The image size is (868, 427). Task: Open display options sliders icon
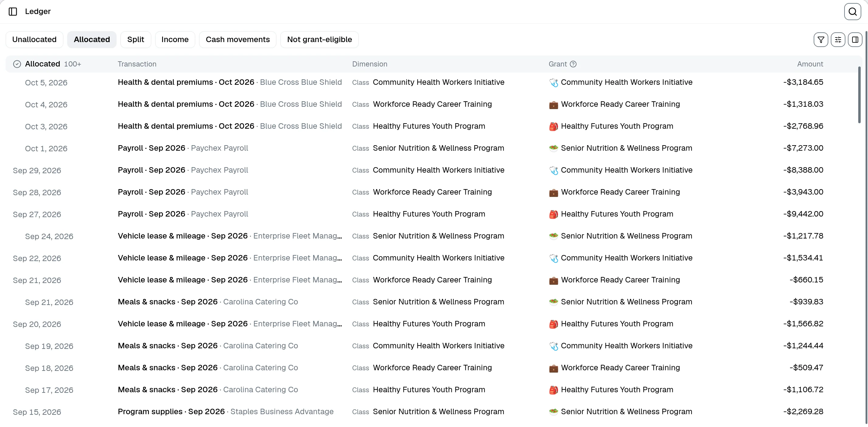tap(838, 40)
